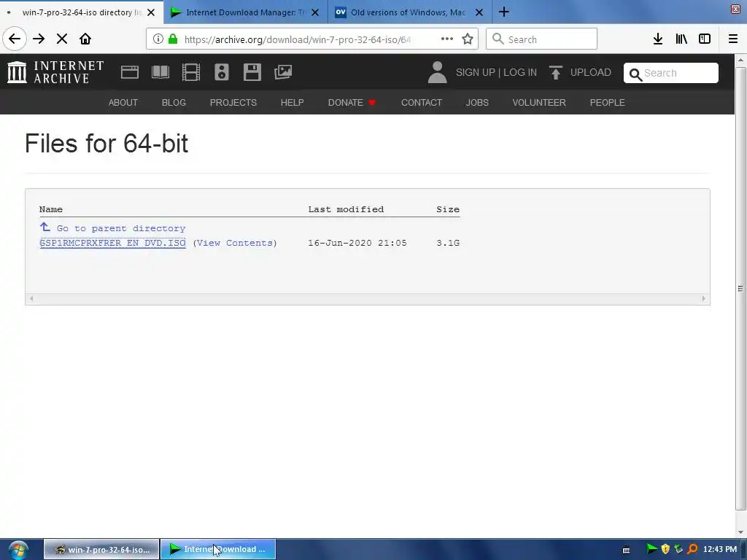
Task: Click the horizontal scrollbar left arrow
Action: click(31, 298)
